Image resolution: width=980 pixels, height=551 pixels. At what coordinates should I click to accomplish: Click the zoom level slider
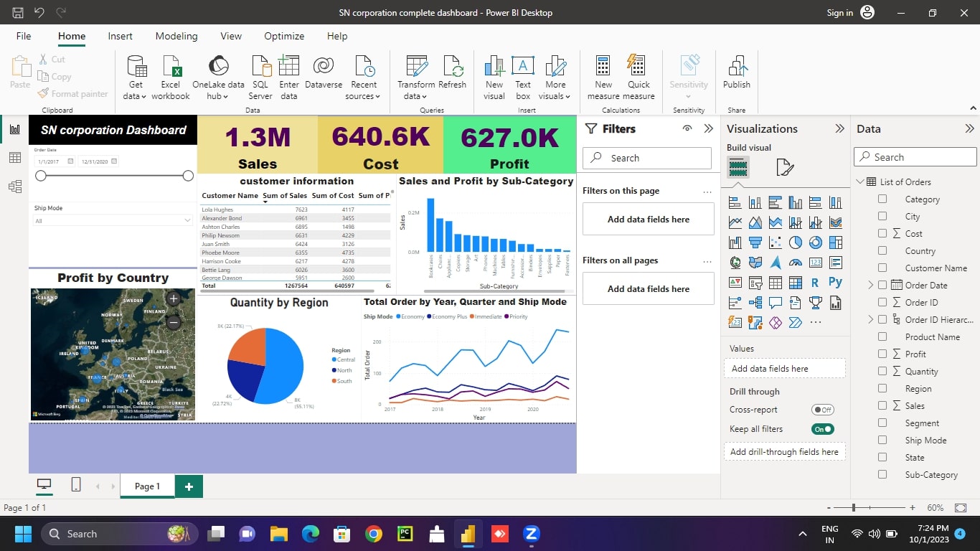pos(870,507)
